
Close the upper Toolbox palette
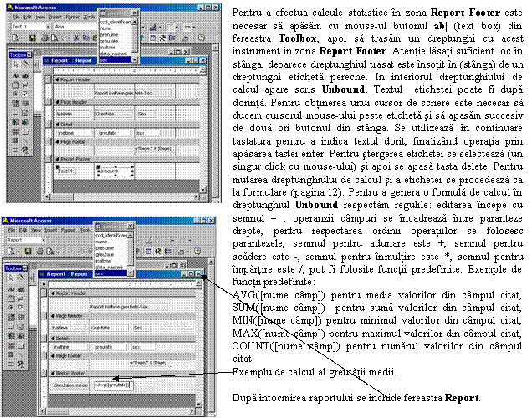[28, 54]
